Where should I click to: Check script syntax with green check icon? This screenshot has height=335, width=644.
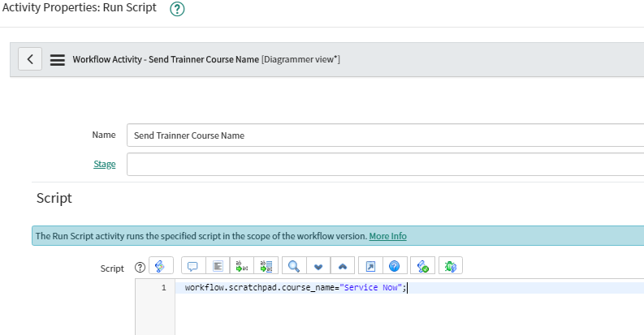pyautogui.click(x=422, y=266)
